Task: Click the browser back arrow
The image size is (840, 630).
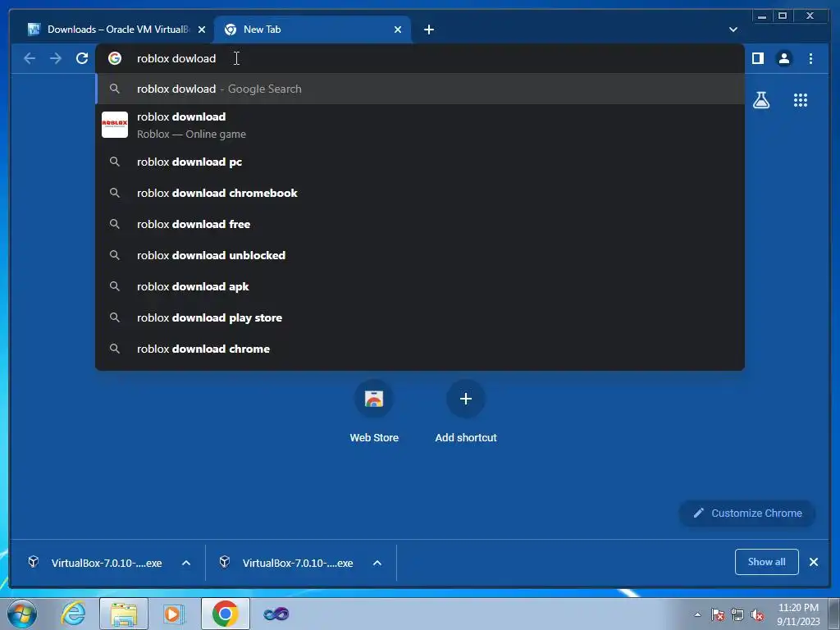Action: (30, 58)
